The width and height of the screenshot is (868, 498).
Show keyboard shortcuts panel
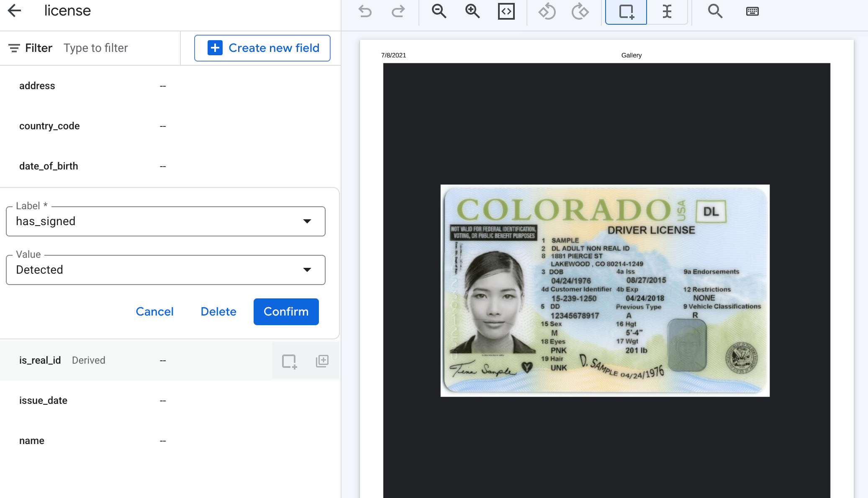752,11
